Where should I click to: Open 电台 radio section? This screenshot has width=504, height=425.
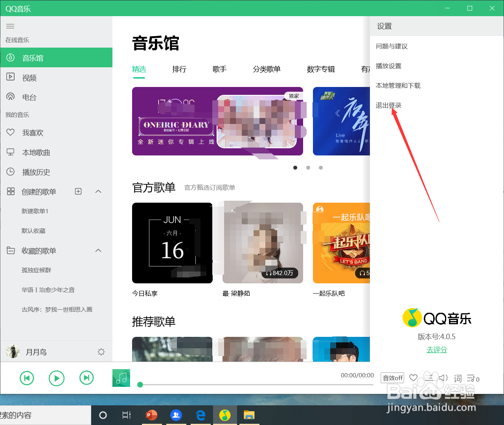pos(56,97)
